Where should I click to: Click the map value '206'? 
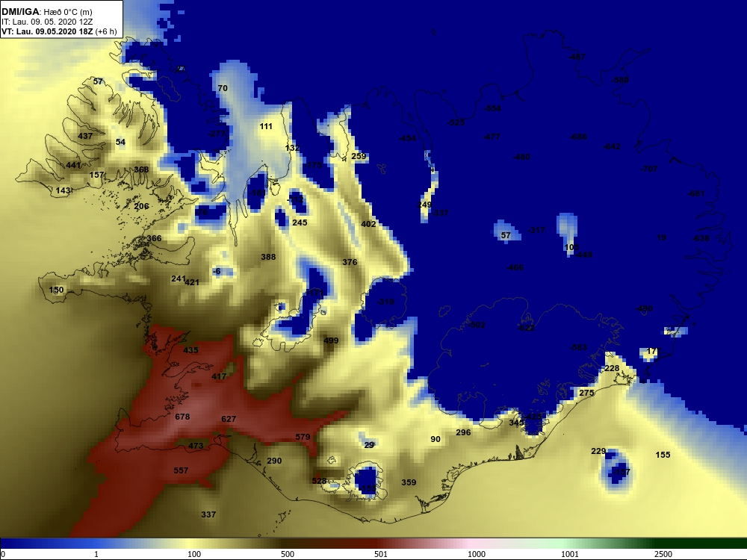141,206
